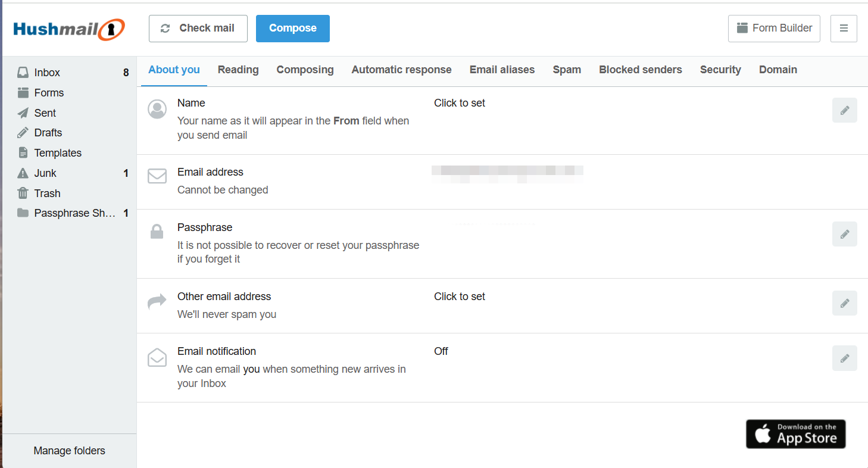Click the refresh icon in Check mail
This screenshot has width=868, height=468.
coord(166,29)
